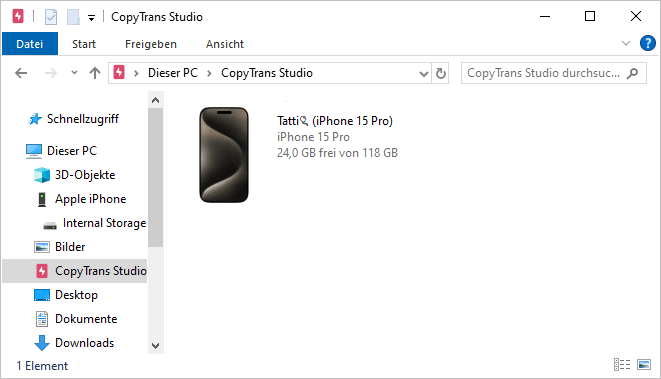Screen dimensions: 661x379
Task: Switch to details view in status bar
Action: [x=622, y=364]
